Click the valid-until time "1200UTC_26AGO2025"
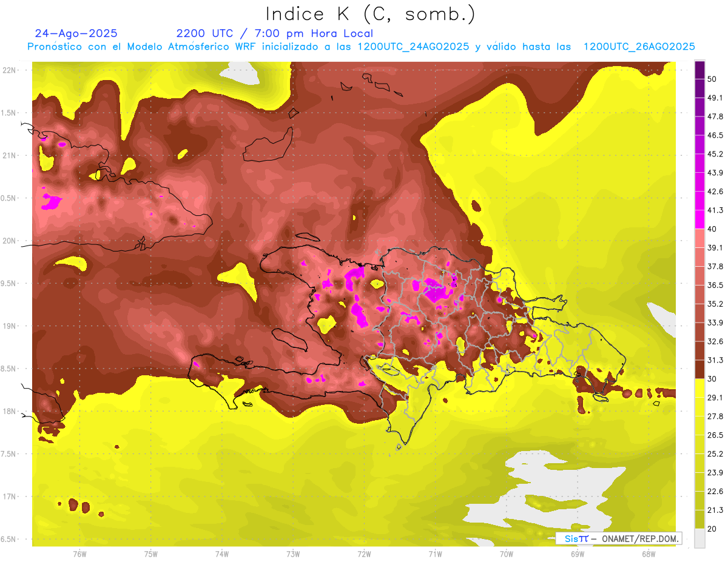 639,47
